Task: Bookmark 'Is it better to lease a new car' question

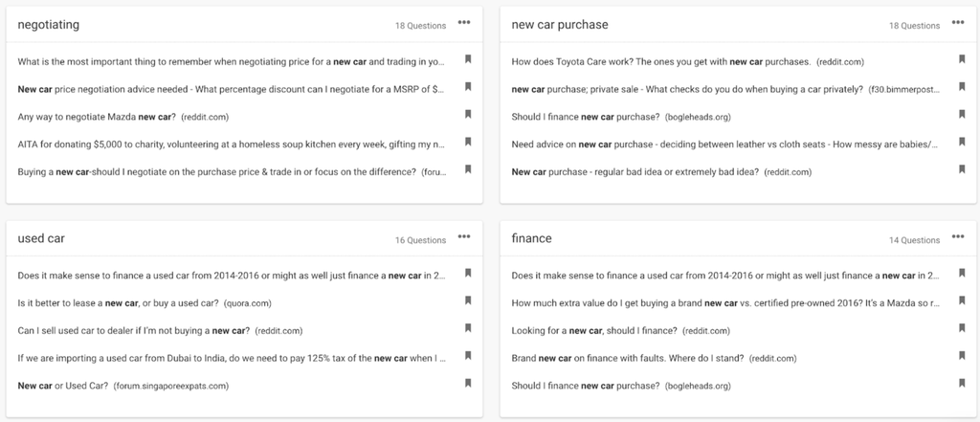Action: pyautogui.click(x=468, y=300)
